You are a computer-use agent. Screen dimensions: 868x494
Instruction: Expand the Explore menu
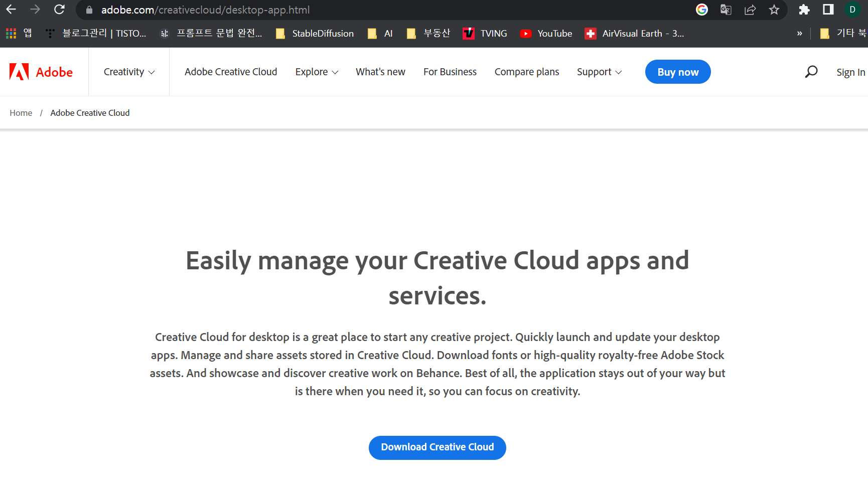317,72
